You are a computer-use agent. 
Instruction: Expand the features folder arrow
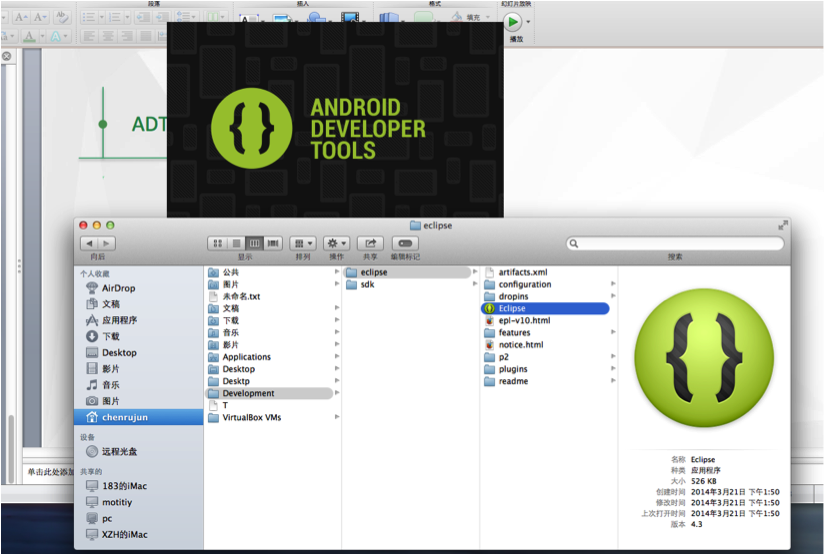point(613,333)
